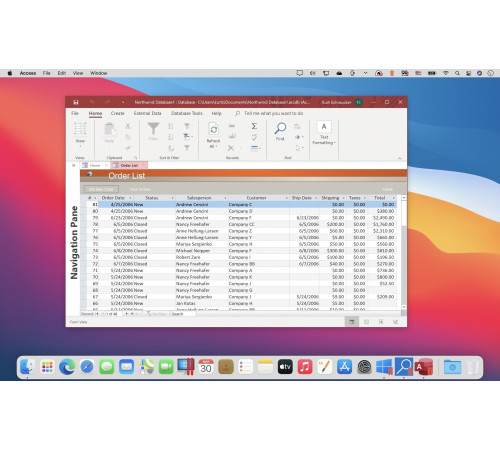This screenshot has width=500, height=450.
Task: Open Apple TV from the Dock
Action: (285, 367)
